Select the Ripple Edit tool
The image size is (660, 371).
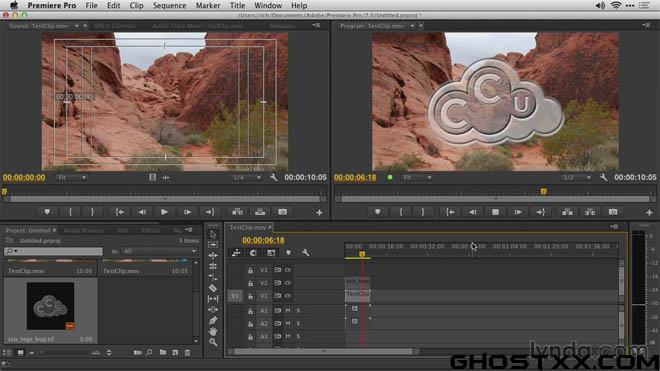[213, 256]
